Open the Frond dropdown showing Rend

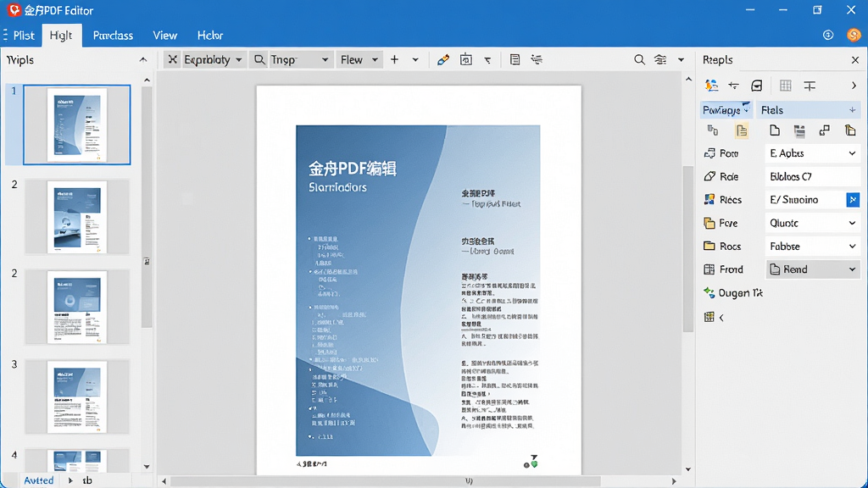coord(813,269)
